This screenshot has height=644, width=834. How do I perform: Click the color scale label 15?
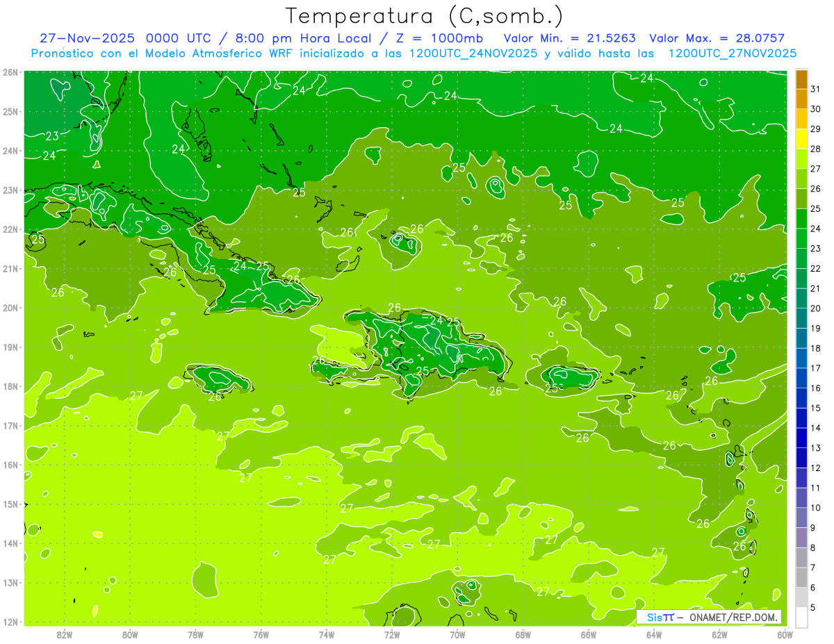tap(816, 408)
